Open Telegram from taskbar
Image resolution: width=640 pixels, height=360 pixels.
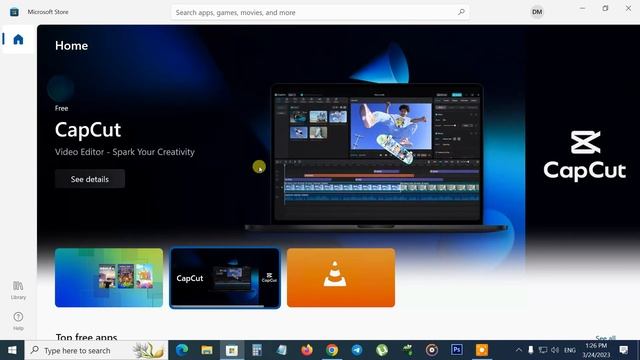tap(357, 350)
